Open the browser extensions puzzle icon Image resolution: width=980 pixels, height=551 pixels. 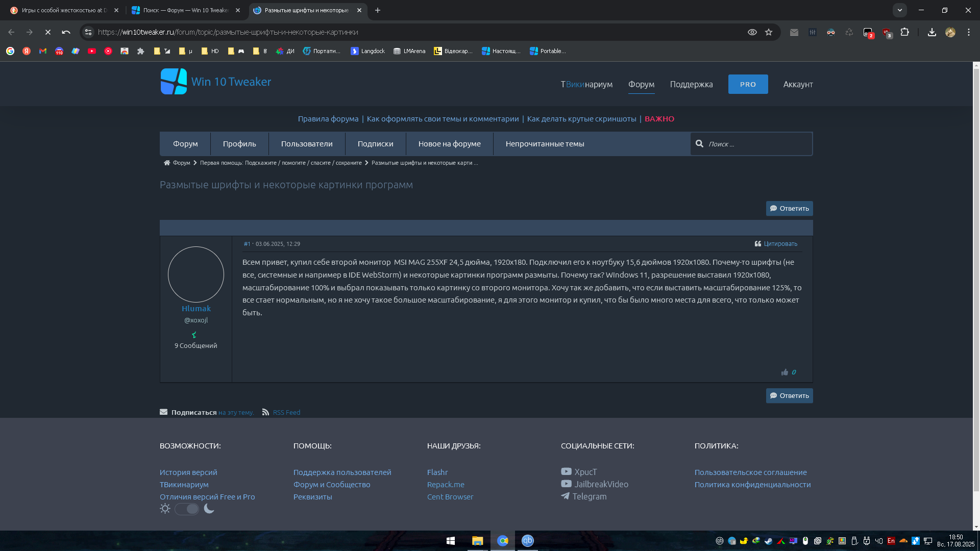(x=904, y=32)
